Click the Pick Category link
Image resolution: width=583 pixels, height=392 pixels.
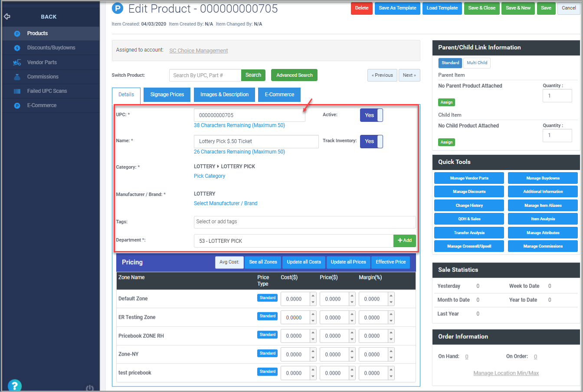(x=210, y=176)
